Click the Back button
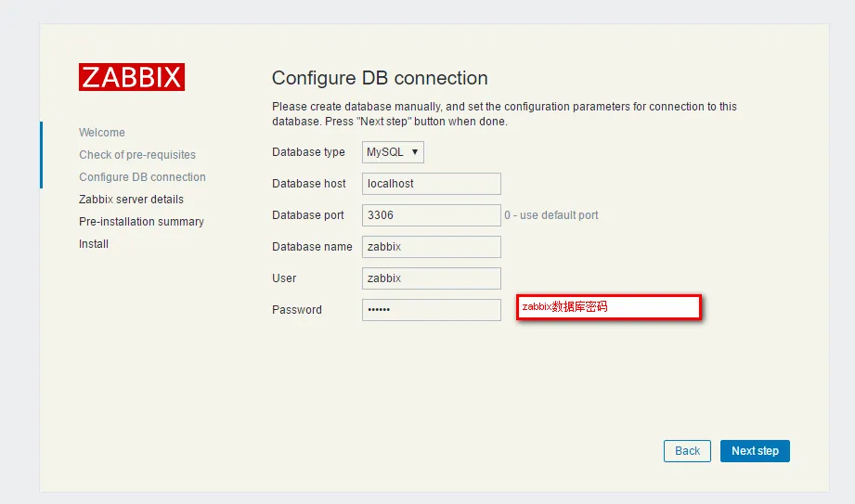The width and height of the screenshot is (855, 504). tap(687, 451)
